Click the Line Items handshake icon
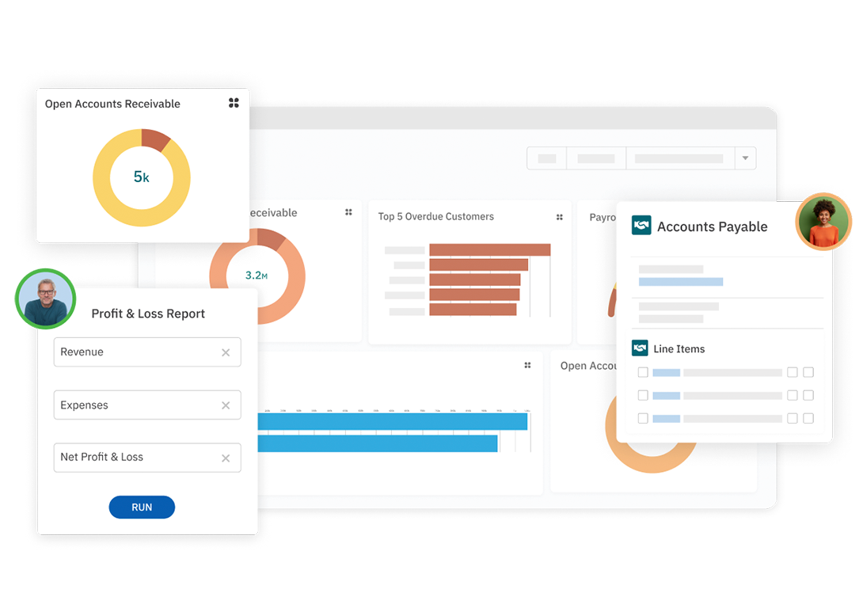This screenshot has height=616, width=863. 641,348
